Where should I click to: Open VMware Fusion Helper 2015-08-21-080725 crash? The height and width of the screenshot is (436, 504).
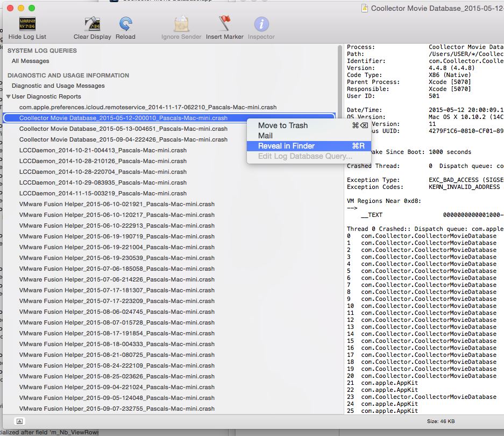[x=117, y=355]
